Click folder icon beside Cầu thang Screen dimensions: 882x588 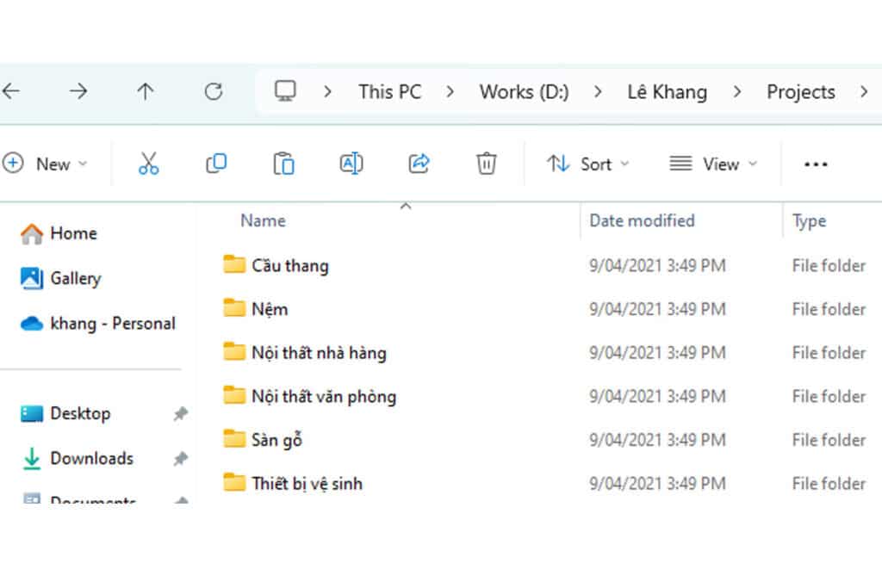pyautogui.click(x=234, y=264)
